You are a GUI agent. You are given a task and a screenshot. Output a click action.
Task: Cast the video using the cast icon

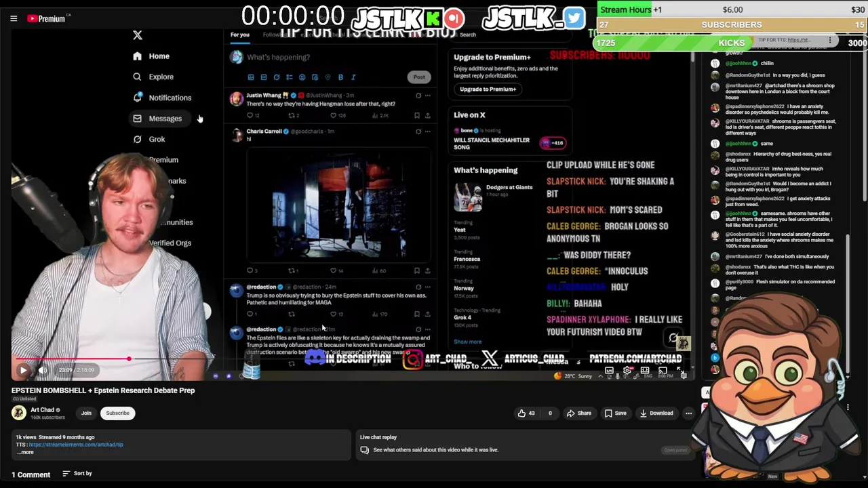[663, 371]
